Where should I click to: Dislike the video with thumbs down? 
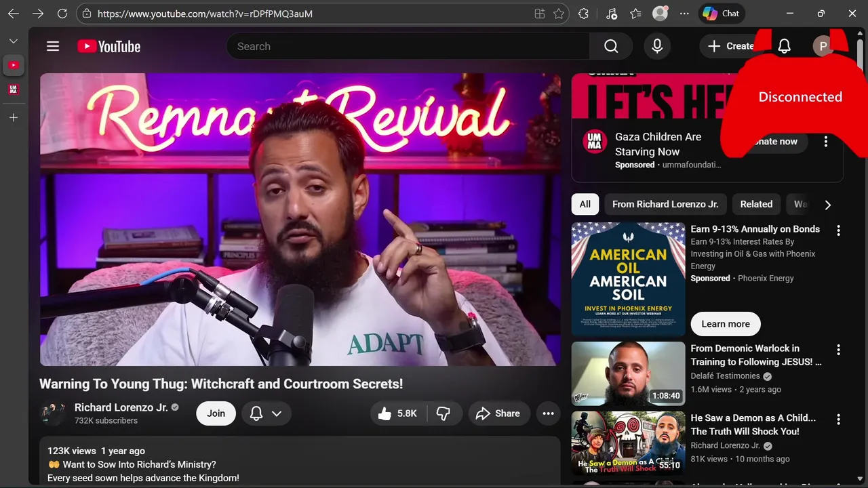click(x=443, y=413)
